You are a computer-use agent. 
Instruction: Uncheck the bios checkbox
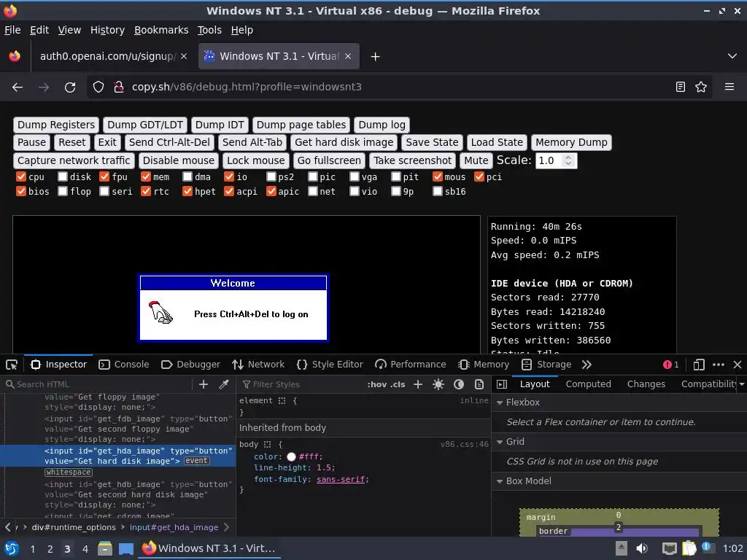(x=21, y=192)
